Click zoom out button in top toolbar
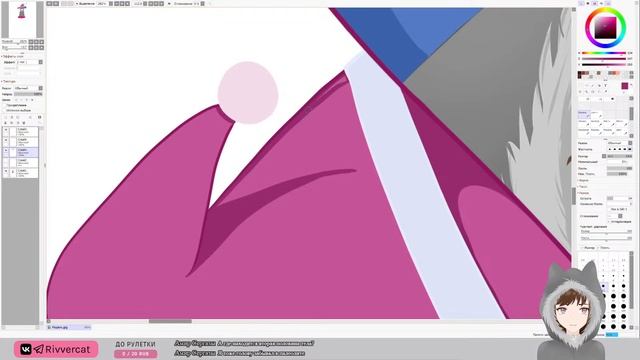The image size is (640, 360). (117, 3)
